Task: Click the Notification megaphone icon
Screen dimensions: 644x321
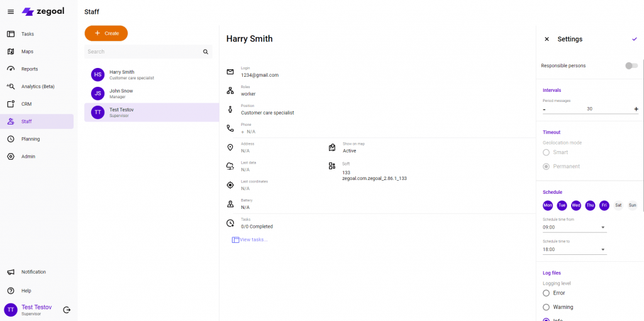Action: (x=11, y=272)
